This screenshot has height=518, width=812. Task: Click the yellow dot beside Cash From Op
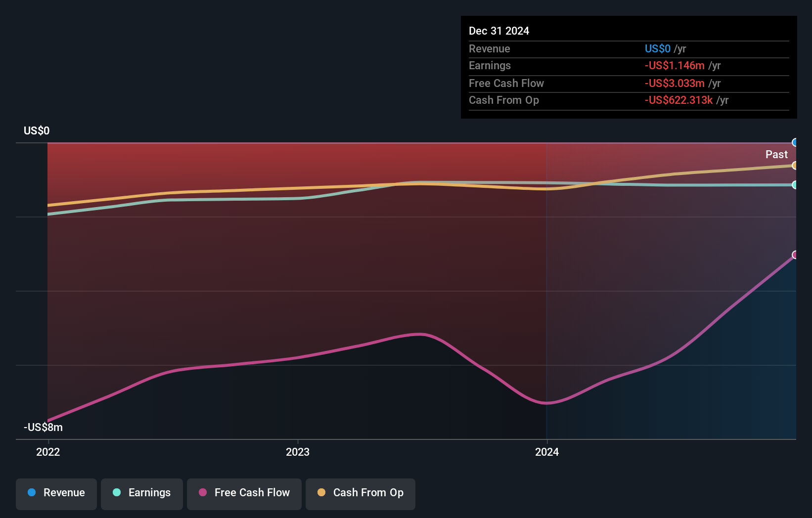tap(321, 493)
